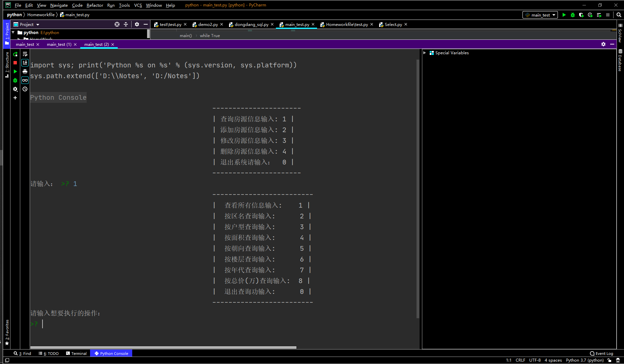The height and width of the screenshot is (364, 624).
Task: Open Python Console panel gear settings
Action: pos(603,44)
